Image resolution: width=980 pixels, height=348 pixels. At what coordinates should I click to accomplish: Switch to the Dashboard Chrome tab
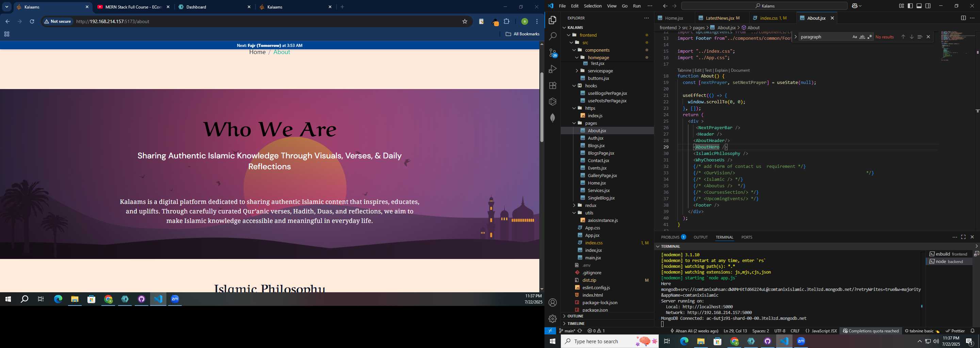pos(215,7)
